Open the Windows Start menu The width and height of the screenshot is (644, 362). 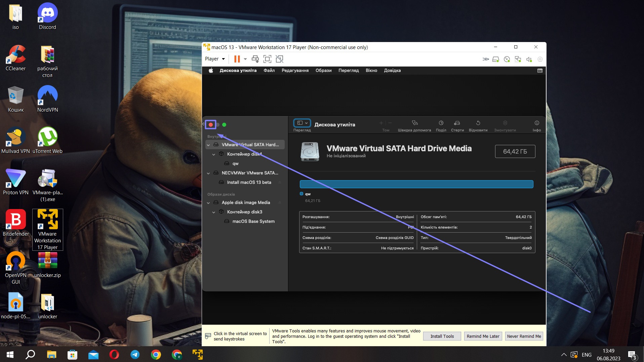click(10, 355)
